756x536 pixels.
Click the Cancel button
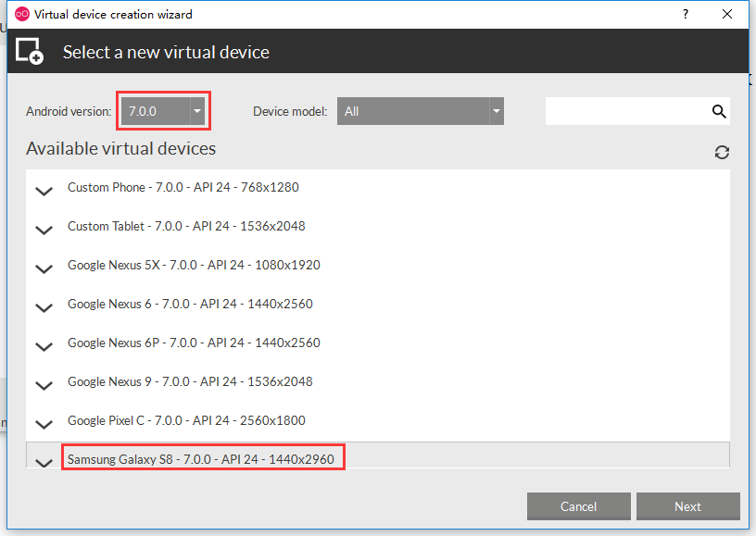coord(578,506)
